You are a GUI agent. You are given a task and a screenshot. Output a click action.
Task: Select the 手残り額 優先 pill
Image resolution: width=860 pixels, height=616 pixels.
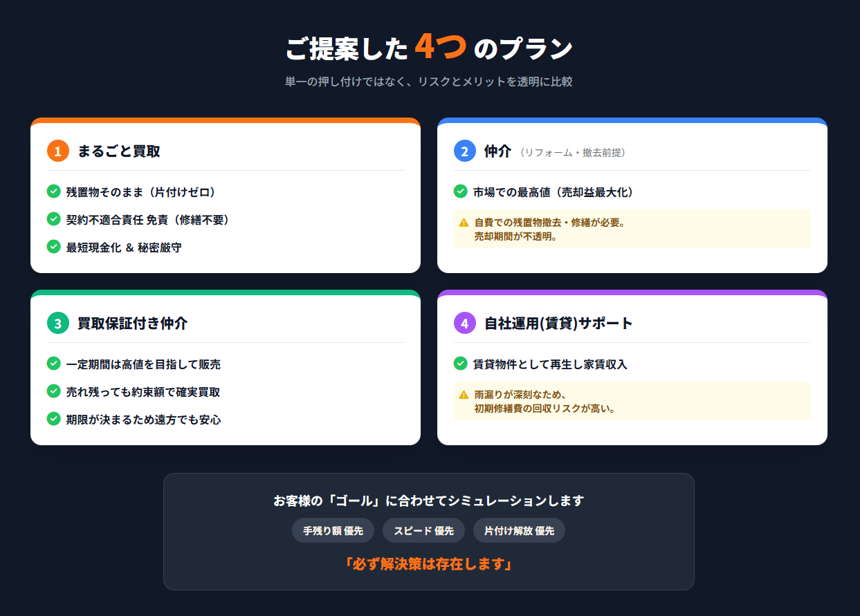tap(333, 531)
